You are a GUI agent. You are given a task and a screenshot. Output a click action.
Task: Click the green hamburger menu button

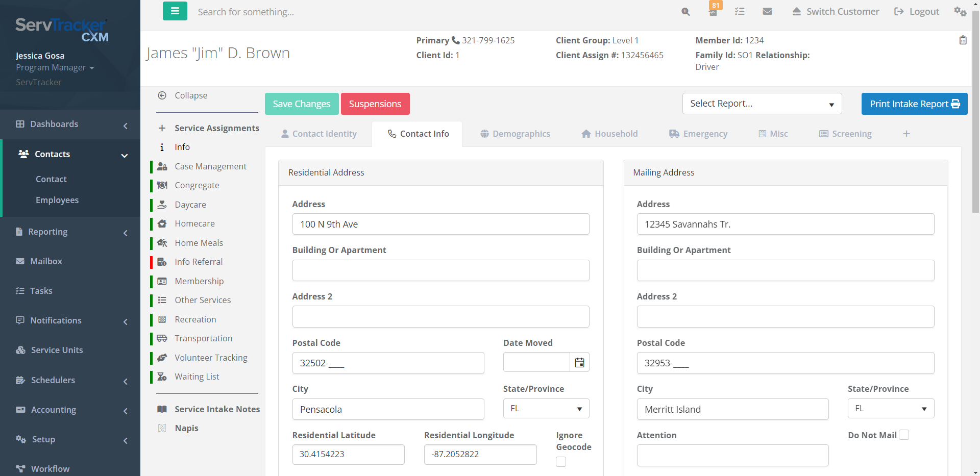175,11
